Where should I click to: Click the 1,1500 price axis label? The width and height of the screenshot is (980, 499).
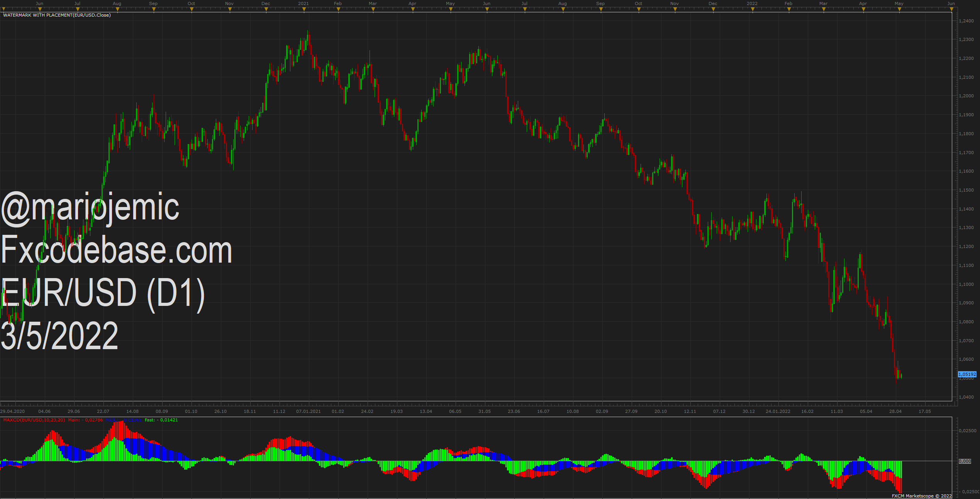[966, 190]
